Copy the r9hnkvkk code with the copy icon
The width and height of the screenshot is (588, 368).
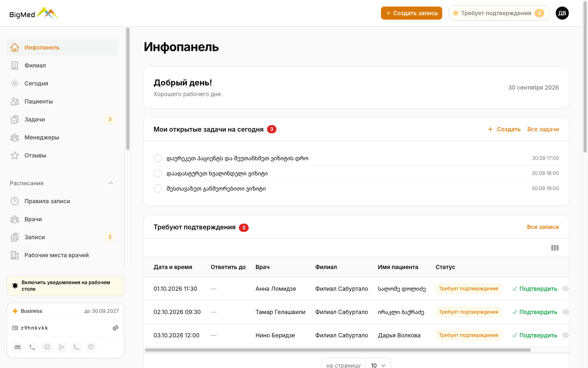[x=116, y=328]
